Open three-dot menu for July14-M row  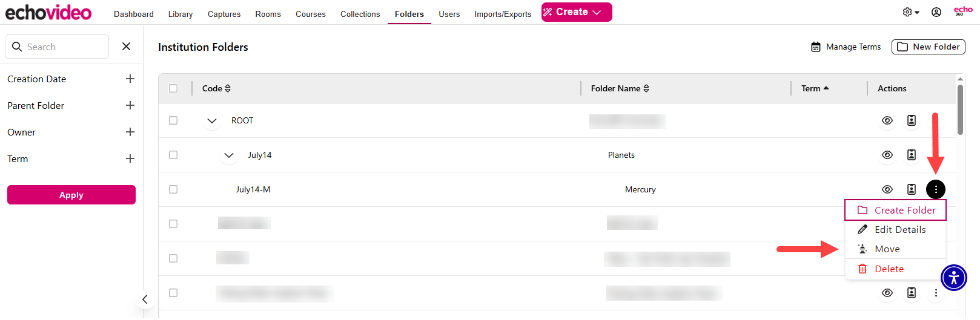[936, 189]
